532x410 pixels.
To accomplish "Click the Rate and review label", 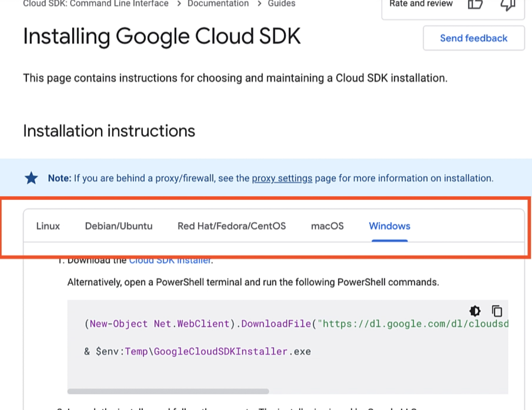I will point(421,4).
